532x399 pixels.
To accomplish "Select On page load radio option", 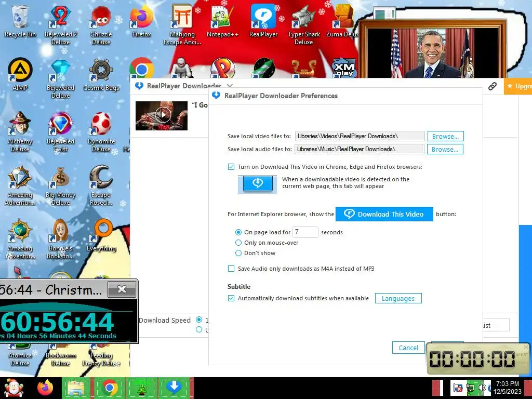I will (238, 232).
